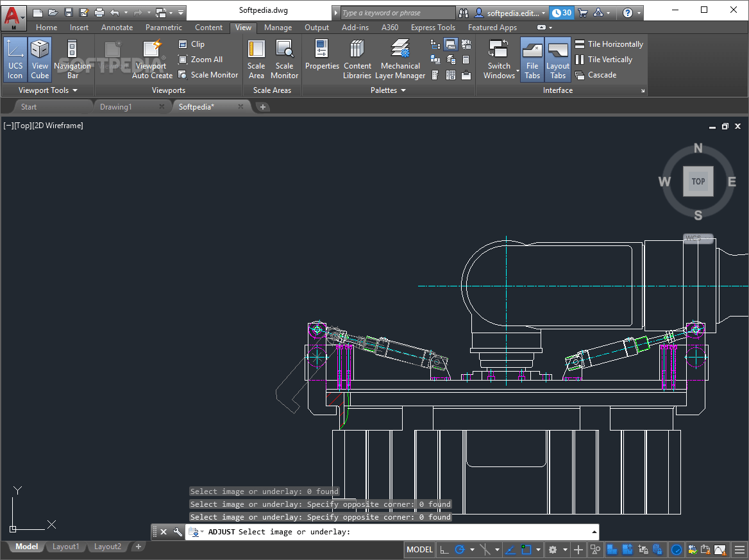Click Tile Vertically in the Interface panel
Viewport: 749px width, 560px height.
click(x=609, y=59)
